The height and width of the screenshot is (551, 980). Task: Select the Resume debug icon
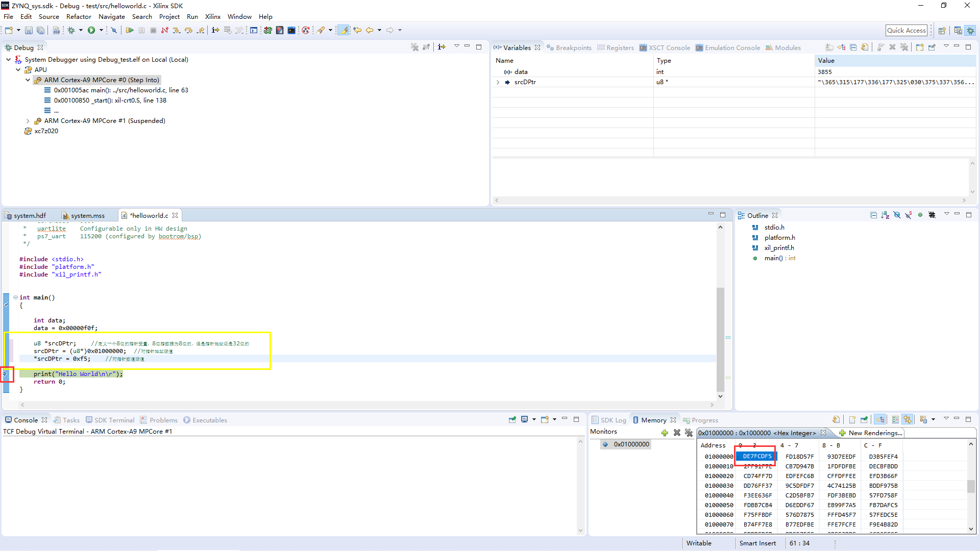coord(130,30)
